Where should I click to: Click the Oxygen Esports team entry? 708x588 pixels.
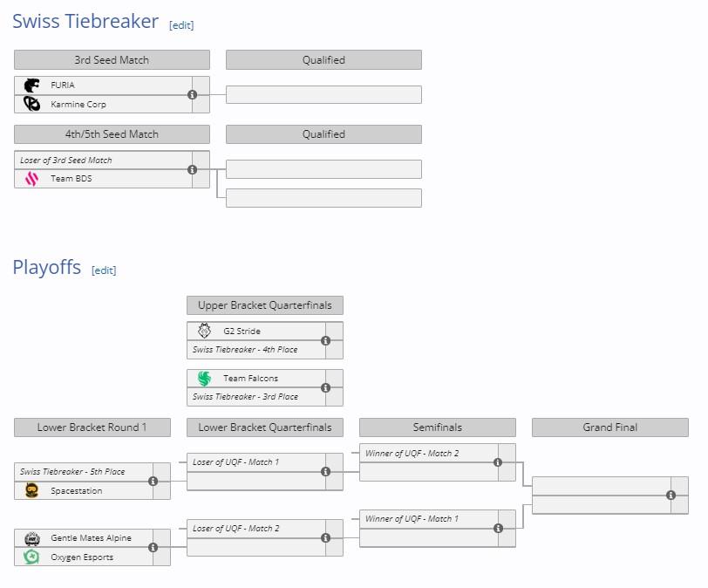tap(84, 557)
